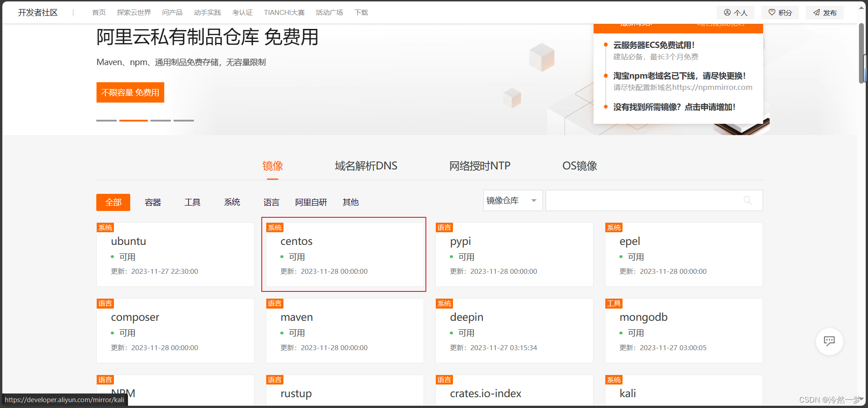
Task: Open 问产品 in the top navigation
Action: (x=172, y=12)
